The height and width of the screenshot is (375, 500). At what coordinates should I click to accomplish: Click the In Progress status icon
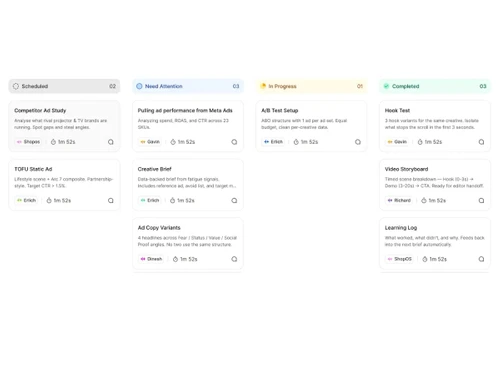point(263,86)
